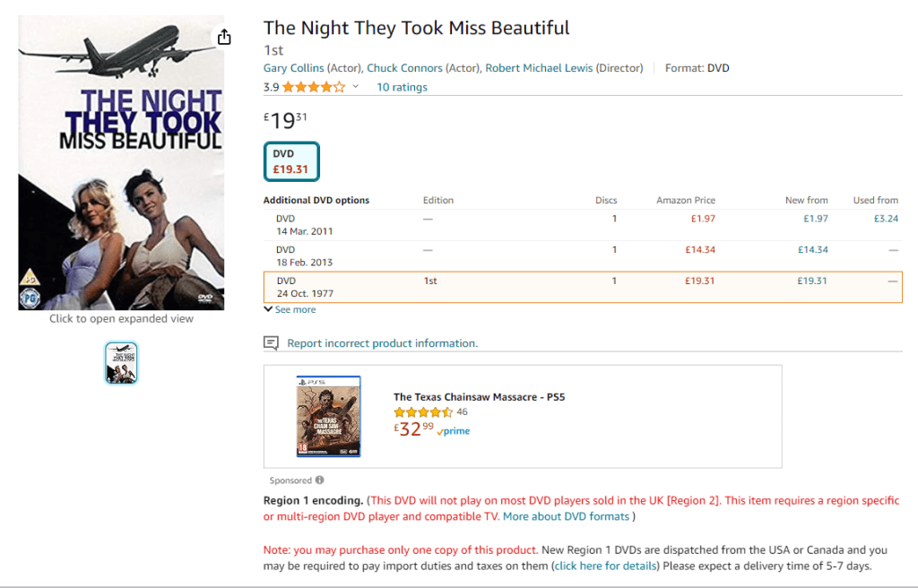The width and height of the screenshot is (918, 588).
Task: Select the DVD 14 Mar. 2011 row
Action: [305, 225]
